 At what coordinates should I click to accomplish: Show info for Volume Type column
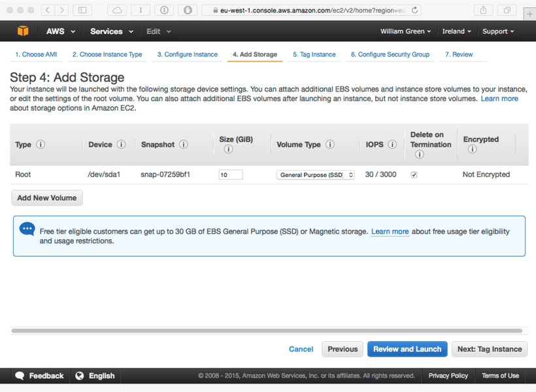[x=330, y=144]
